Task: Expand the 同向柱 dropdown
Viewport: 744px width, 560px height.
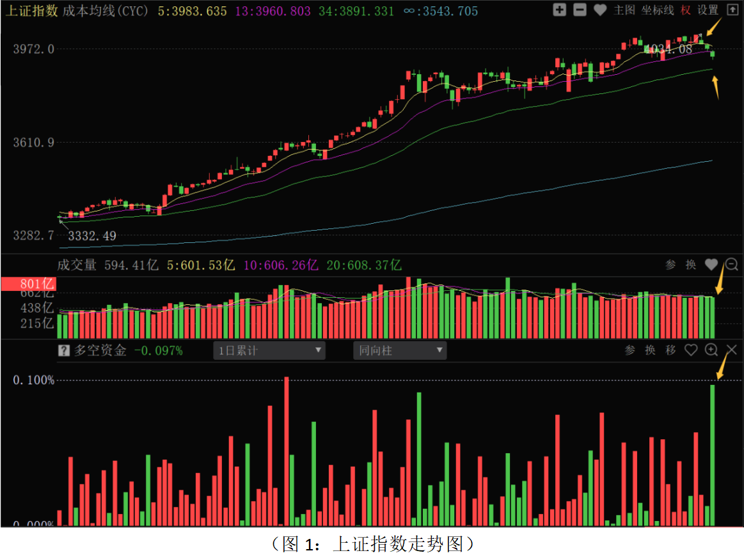Action: click(400, 350)
